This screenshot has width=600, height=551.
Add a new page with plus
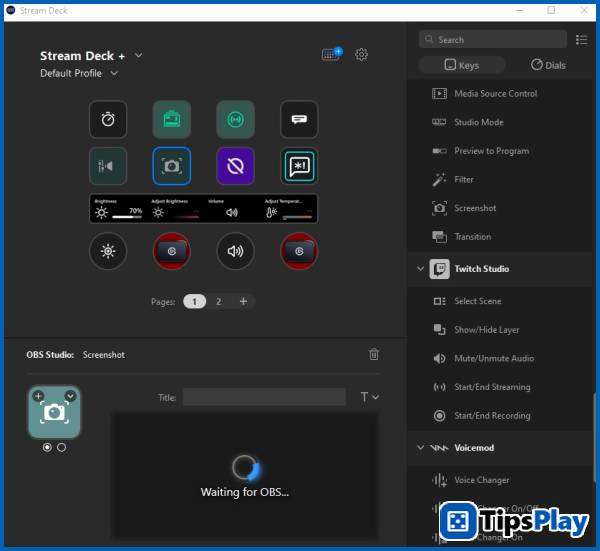(x=243, y=302)
